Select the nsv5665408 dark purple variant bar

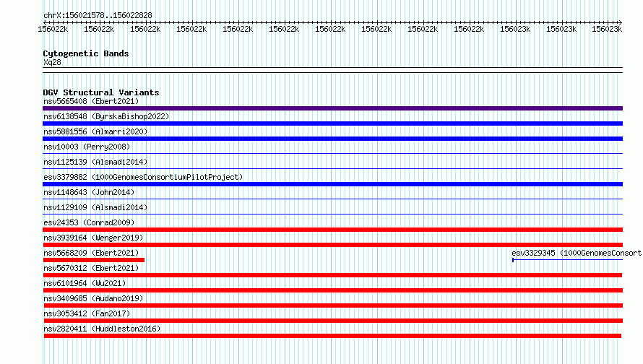(332, 108)
